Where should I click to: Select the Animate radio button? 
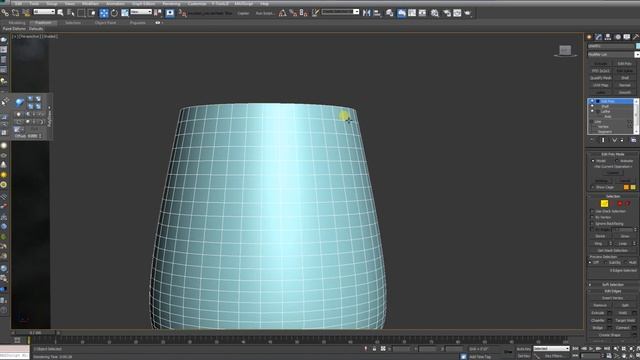tap(616, 161)
